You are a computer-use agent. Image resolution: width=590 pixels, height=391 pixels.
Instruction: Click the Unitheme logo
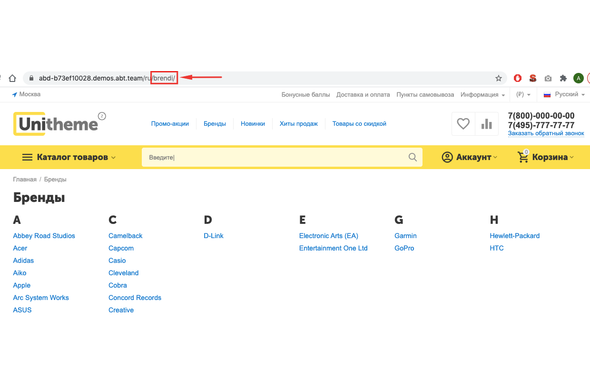(x=59, y=123)
